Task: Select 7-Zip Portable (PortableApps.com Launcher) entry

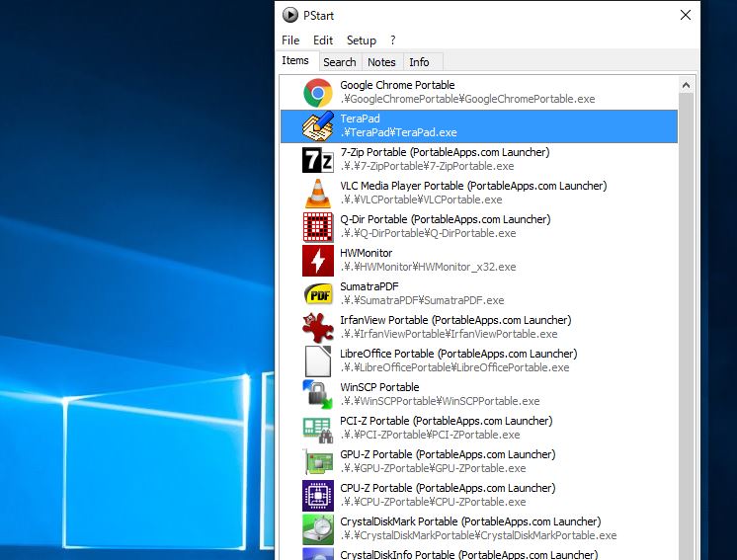Action: tap(445, 152)
